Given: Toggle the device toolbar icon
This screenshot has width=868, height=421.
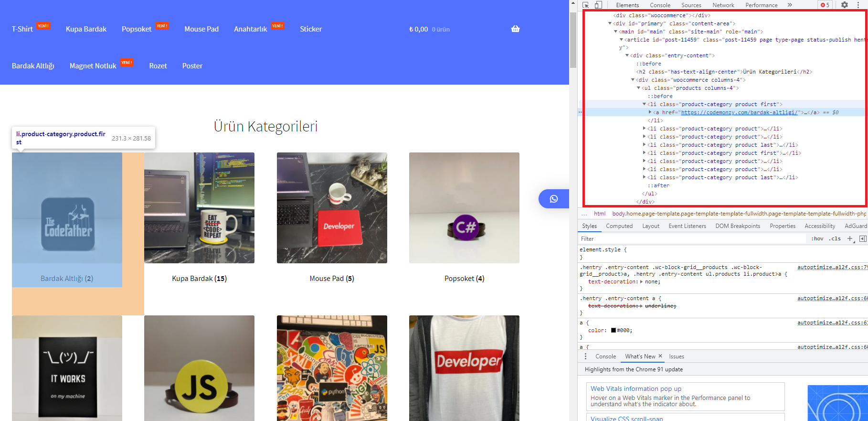Looking at the screenshot, I should tap(598, 5).
